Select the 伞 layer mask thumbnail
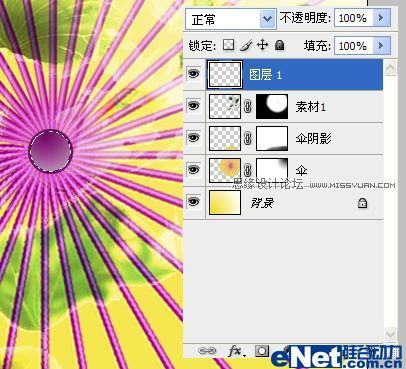This screenshot has height=369, width=406. pyautogui.click(x=272, y=170)
